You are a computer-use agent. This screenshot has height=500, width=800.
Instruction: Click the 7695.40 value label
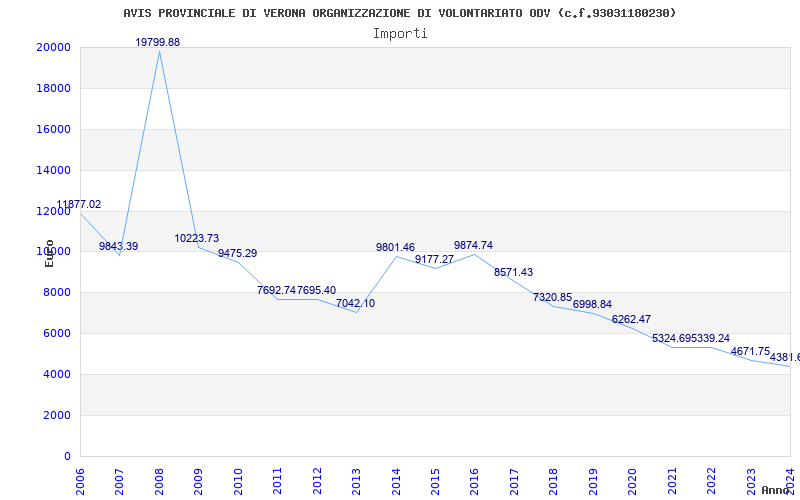coord(316,290)
